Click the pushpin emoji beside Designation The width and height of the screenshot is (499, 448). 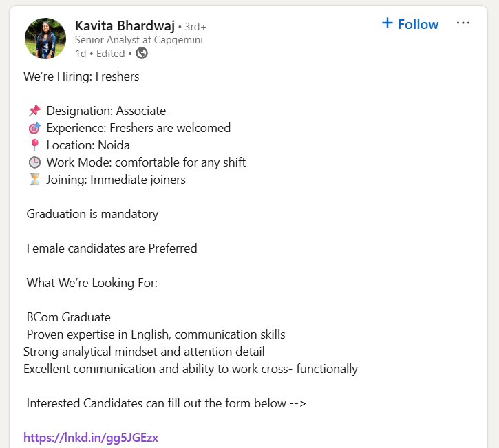point(34,111)
